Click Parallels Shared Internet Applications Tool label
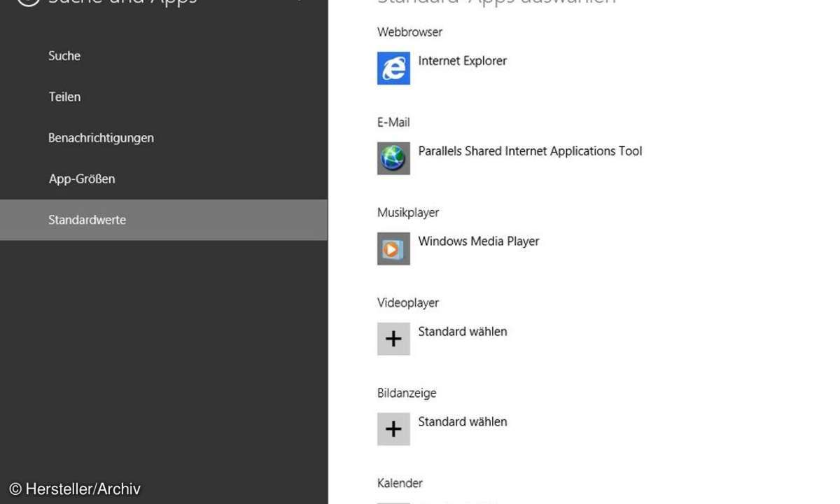The height and width of the screenshot is (504, 840). click(x=530, y=151)
